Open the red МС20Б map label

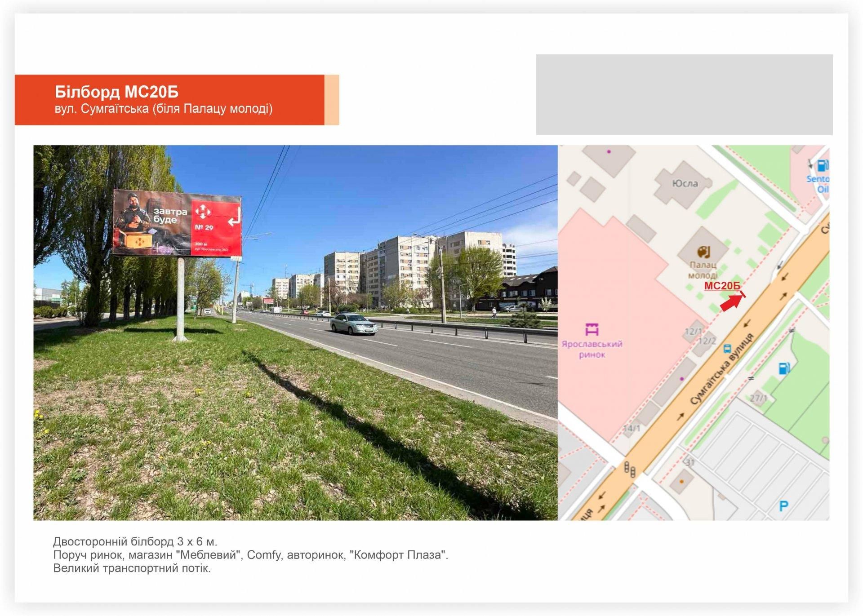click(x=722, y=286)
